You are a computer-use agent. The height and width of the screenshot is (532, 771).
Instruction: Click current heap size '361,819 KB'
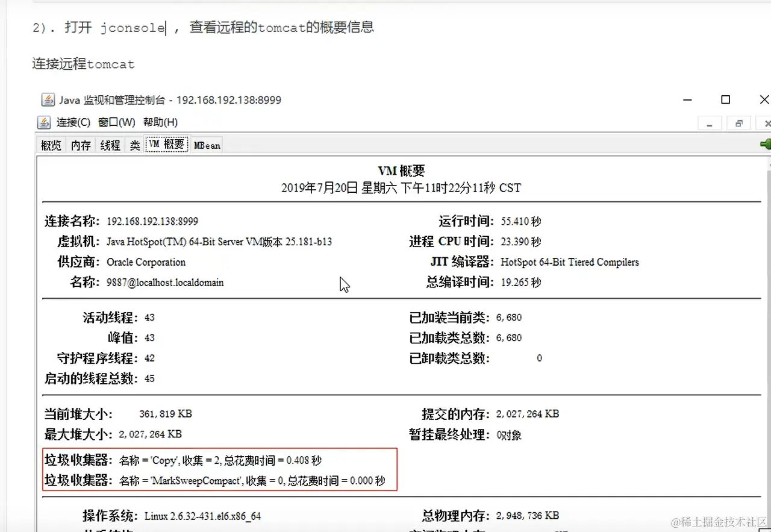point(165,415)
